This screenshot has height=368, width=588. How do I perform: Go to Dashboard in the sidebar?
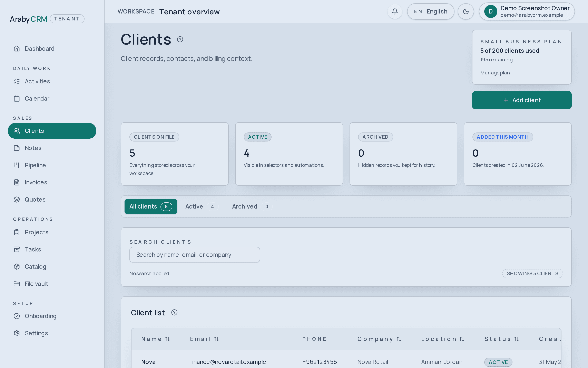coord(52,49)
